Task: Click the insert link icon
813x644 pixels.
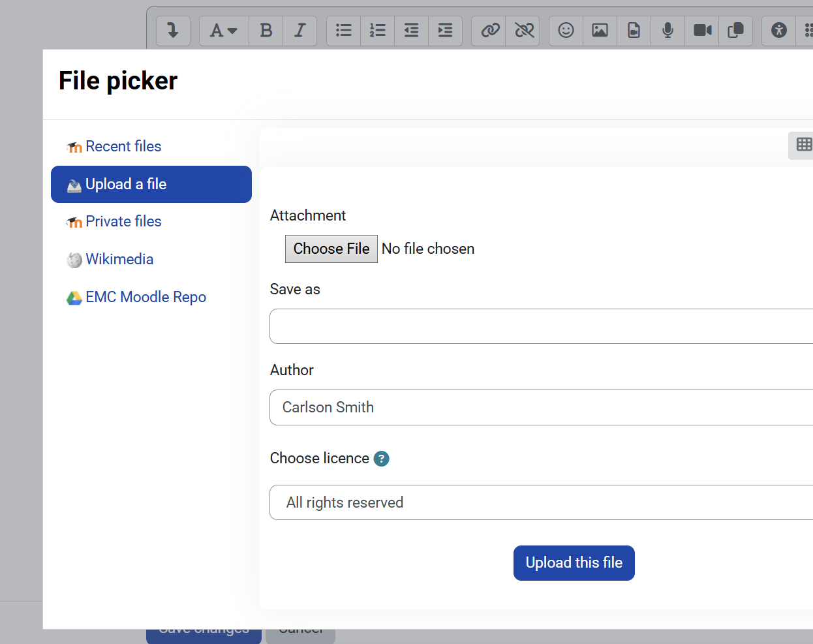Action: click(x=489, y=31)
